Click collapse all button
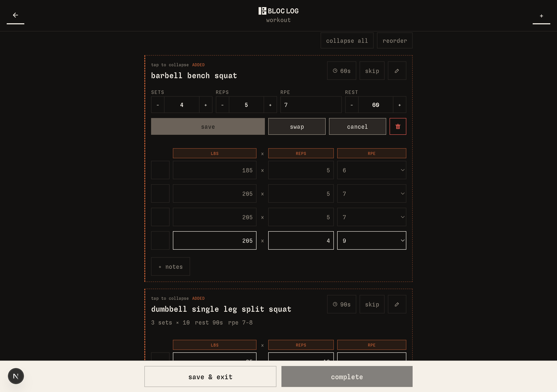This screenshot has height=392, width=557. [x=347, y=40]
